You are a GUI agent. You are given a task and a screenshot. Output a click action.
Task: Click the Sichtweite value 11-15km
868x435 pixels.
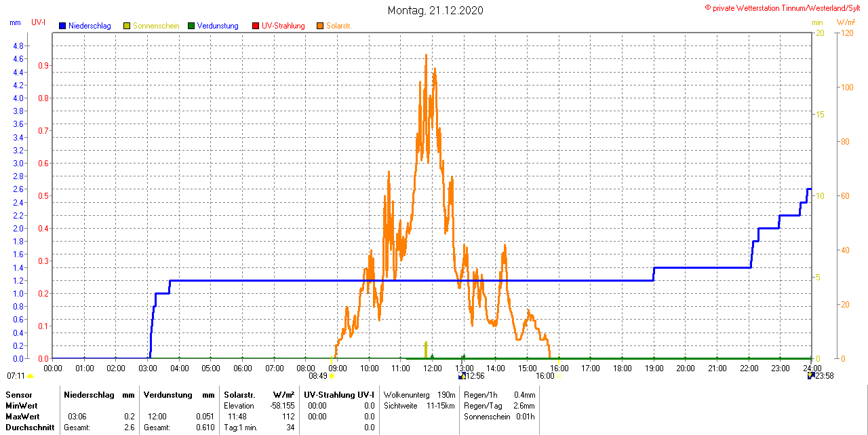(x=441, y=405)
